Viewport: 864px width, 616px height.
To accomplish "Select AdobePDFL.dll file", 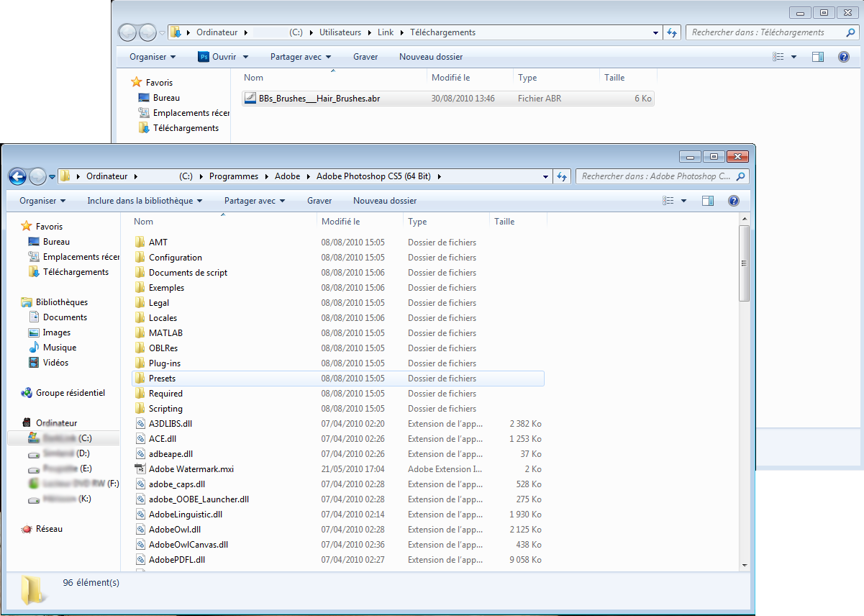I will point(177,560).
